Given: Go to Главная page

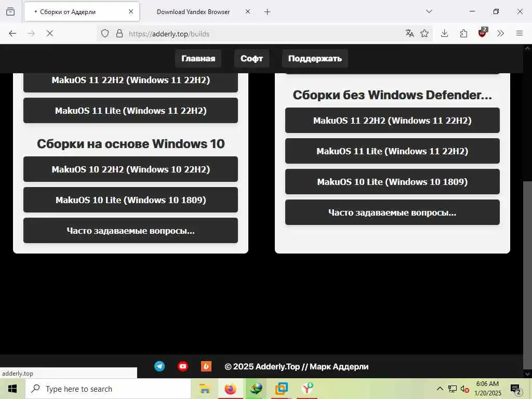Looking at the screenshot, I should tap(198, 58).
